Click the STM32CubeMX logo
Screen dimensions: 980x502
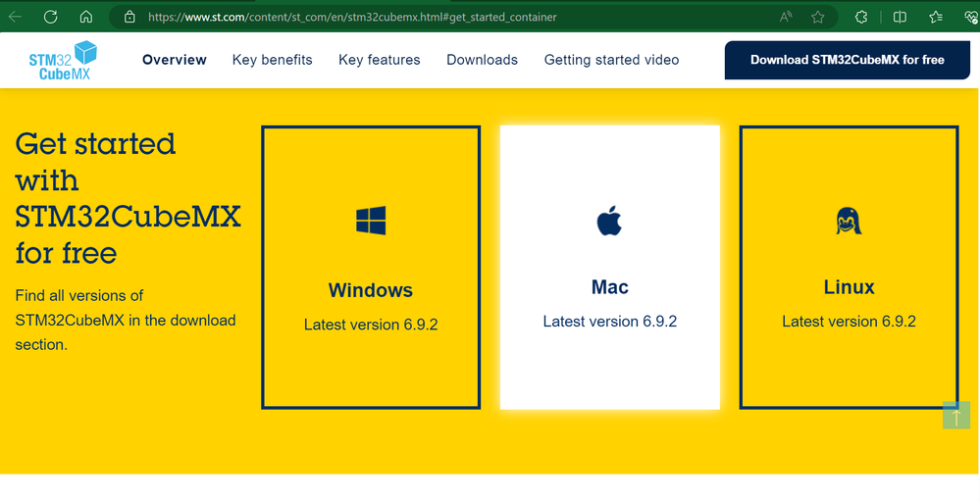(63, 60)
